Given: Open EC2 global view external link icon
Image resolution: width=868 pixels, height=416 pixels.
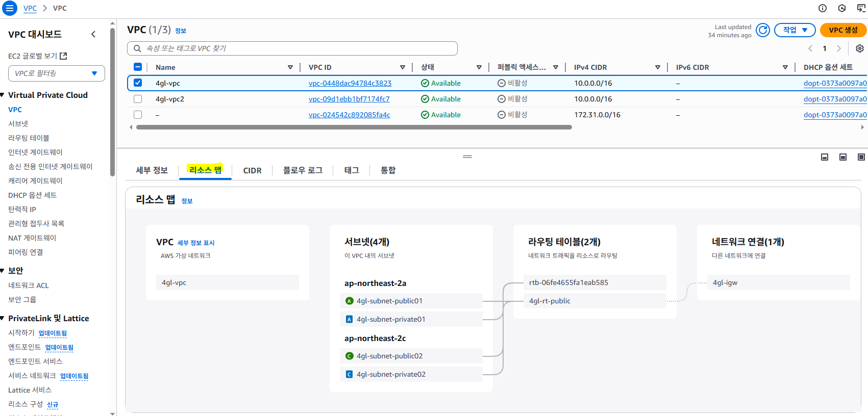Looking at the screenshot, I should tap(63, 56).
